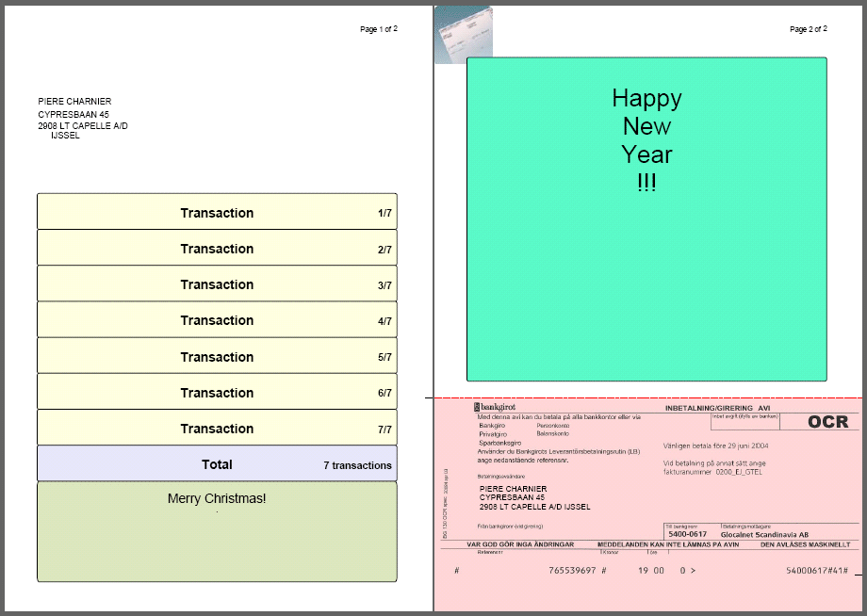
Task: Click the Page 2 of 2 label
Action: (809, 29)
